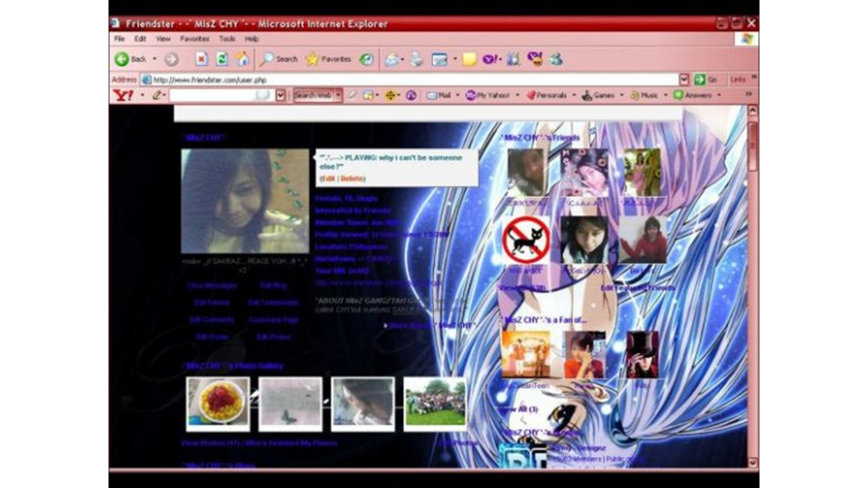Open the Tools menu
Image resolution: width=868 pixels, height=488 pixels.
pyautogui.click(x=227, y=39)
